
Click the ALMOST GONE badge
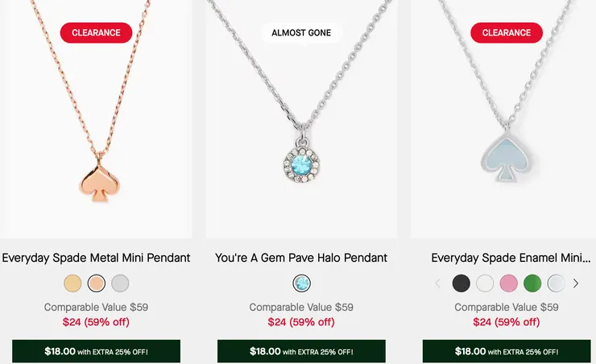(x=301, y=33)
